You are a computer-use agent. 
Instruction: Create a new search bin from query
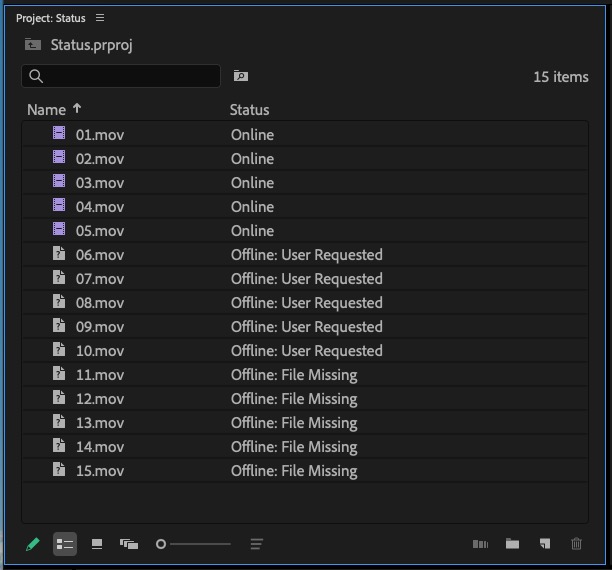[x=241, y=75]
